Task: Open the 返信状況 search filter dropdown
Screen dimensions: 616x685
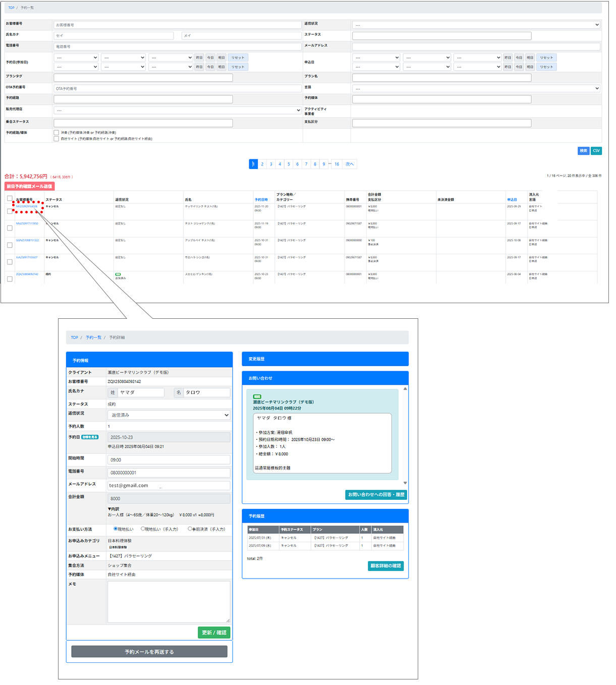Action: pyautogui.click(x=476, y=25)
